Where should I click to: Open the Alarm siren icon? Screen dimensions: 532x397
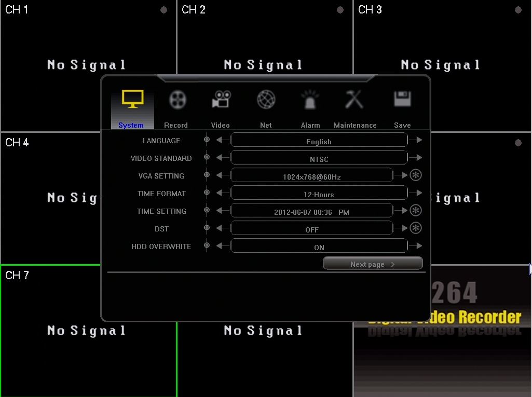pos(310,100)
